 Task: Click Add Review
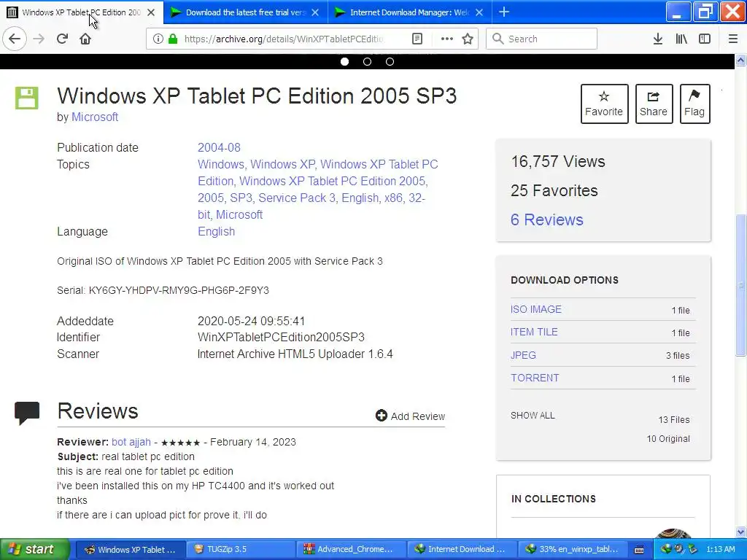tap(410, 416)
